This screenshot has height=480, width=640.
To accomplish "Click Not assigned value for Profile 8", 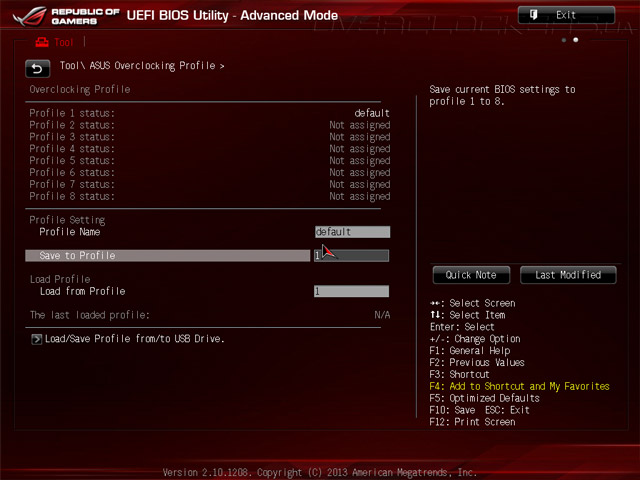I will (x=360, y=197).
